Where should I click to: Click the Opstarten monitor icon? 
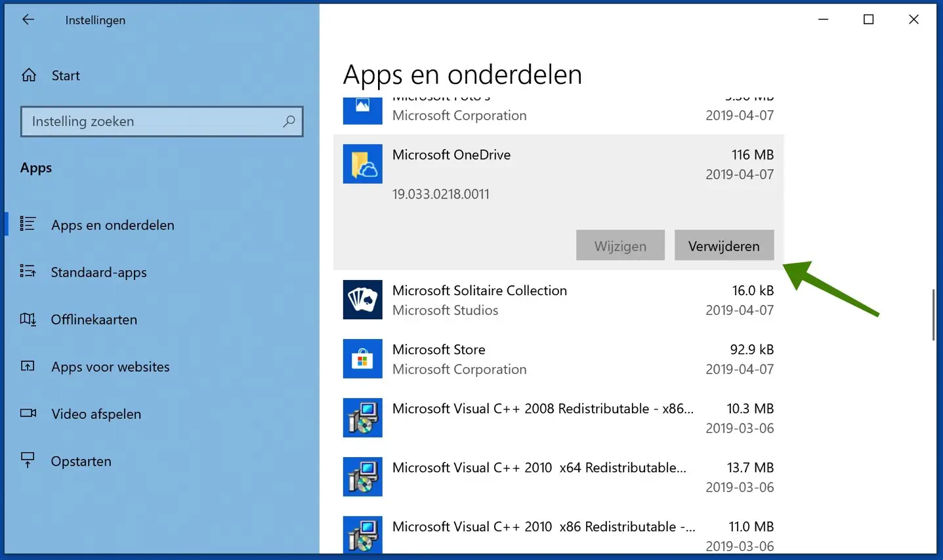(28, 460)
